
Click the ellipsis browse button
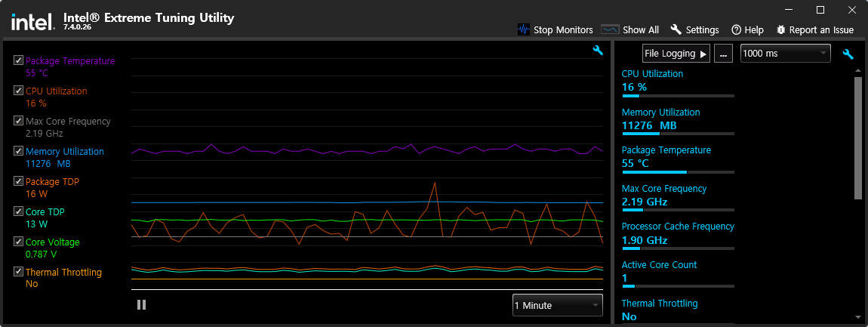pyautogui.click(x=724, y=54)
